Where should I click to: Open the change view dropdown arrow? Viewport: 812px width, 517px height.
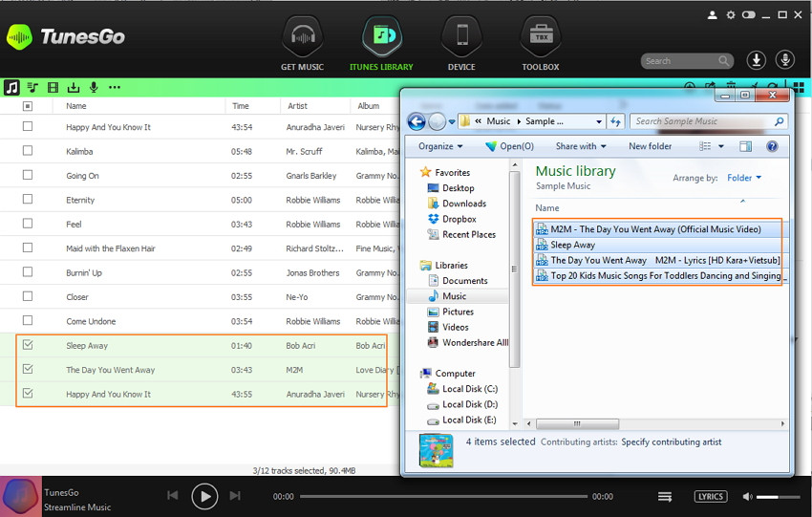[x=721, y=146]
